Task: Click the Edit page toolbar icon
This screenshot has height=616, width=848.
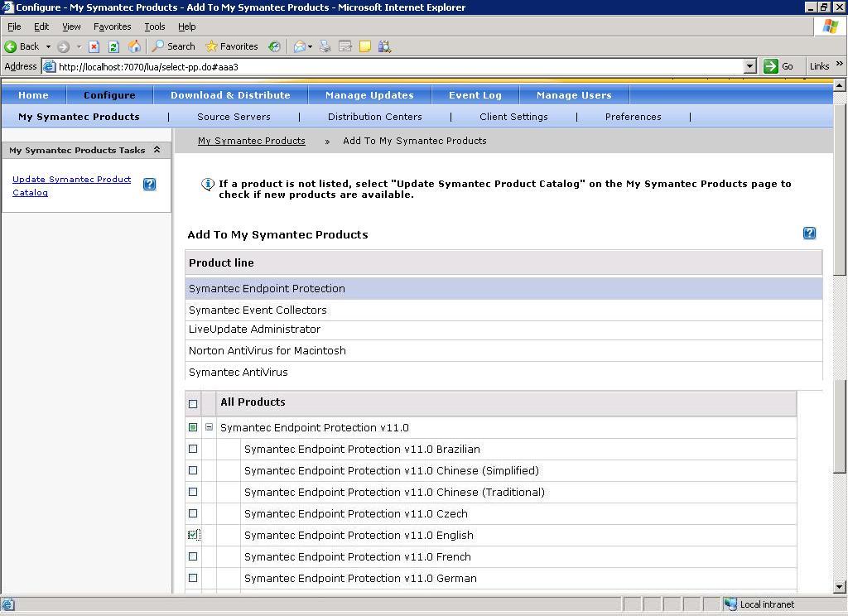Action: [x=345, y=46]
